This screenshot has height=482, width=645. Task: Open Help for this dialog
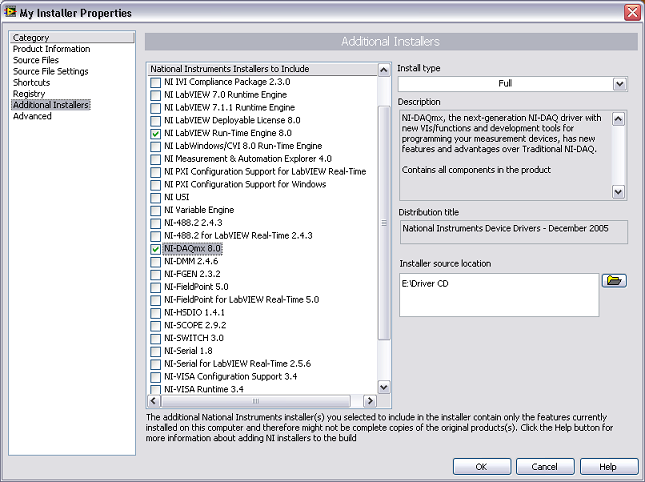(x=608, y=467)
